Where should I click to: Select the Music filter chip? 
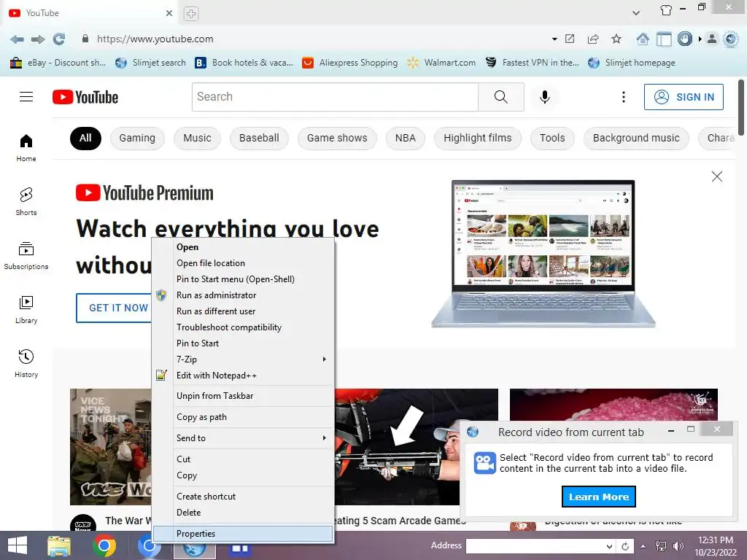tap(197, 138)
